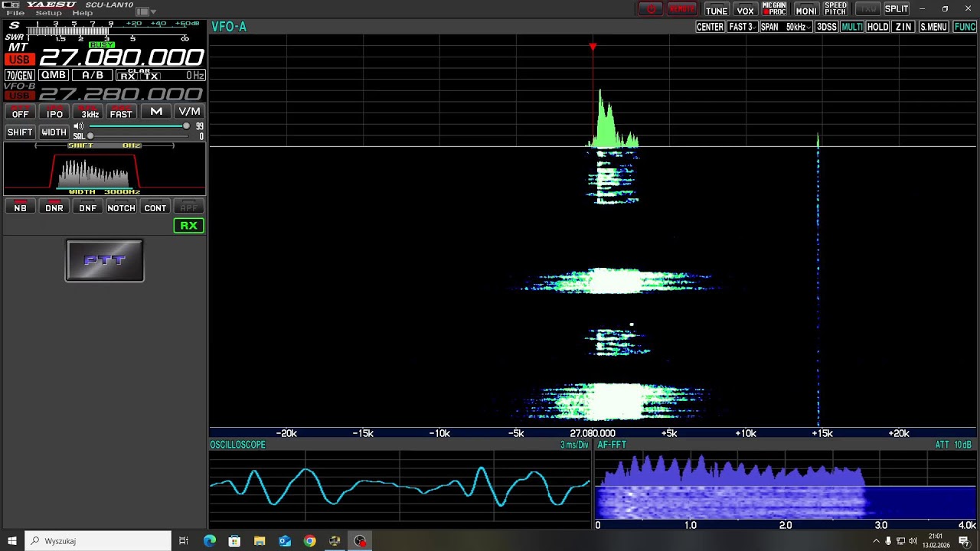The image size is (980, 551).
Task: Toggle the MULTI display mode
Action: pyautogui.click(x=852, y=27)
